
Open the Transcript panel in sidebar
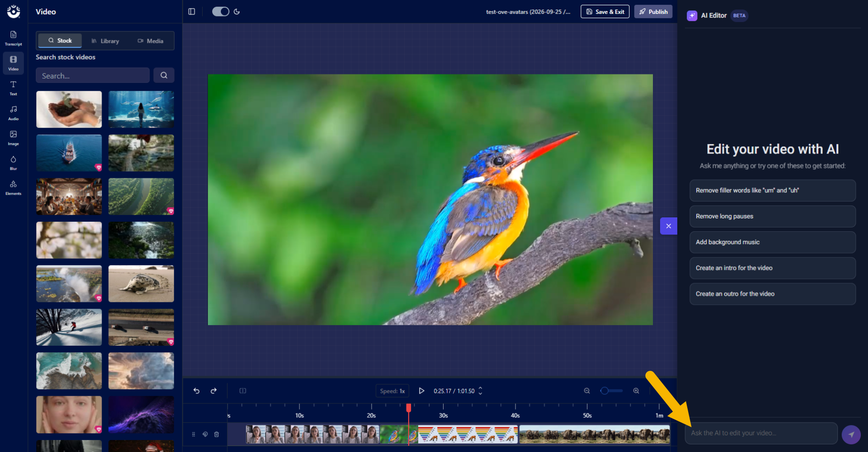[13, 38]
